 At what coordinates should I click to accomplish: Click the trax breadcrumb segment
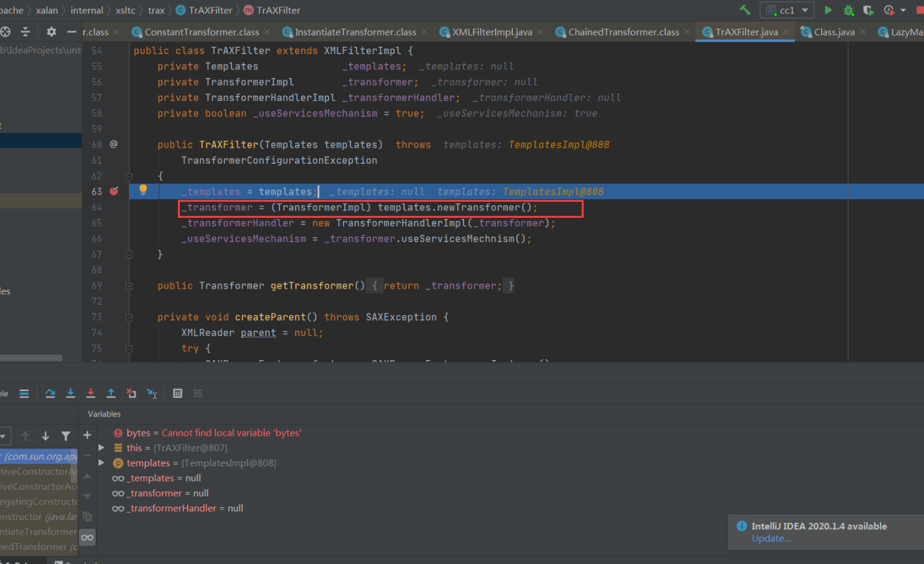click(x=156, y=10)
